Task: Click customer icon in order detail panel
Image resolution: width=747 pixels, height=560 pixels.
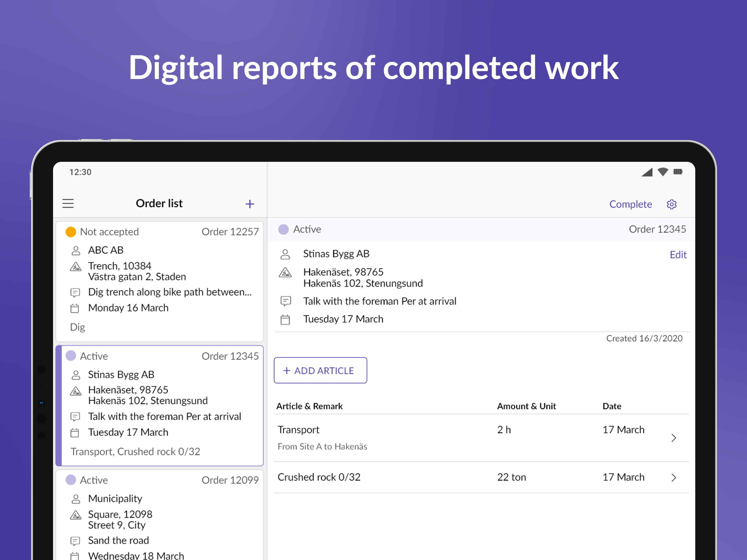Action: [285, 254]
